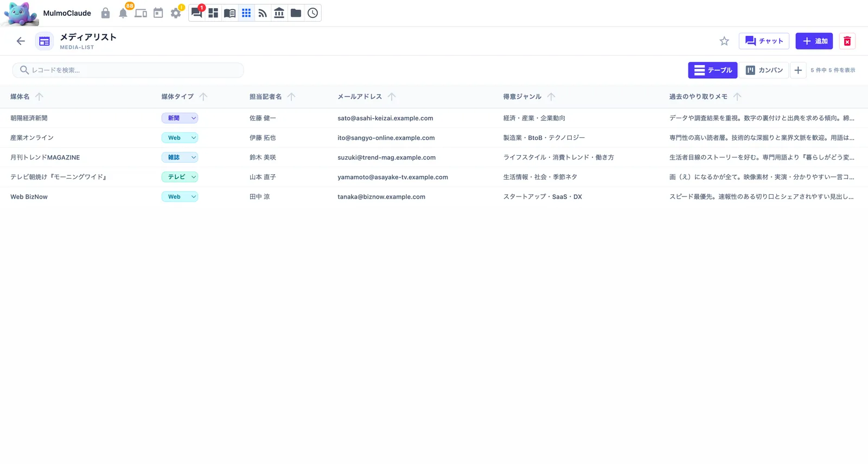
Task: Delete the list with red trash icon
Action: [x=847, y=41]
